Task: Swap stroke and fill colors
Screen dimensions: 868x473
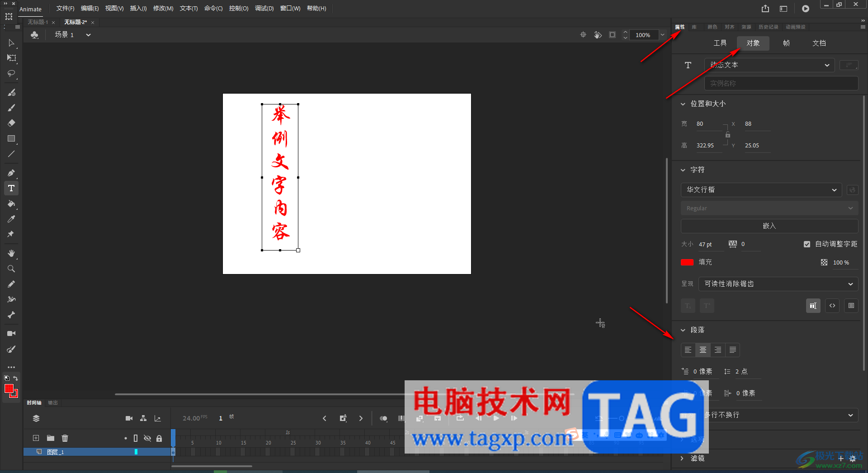Action: click(16, 378)
